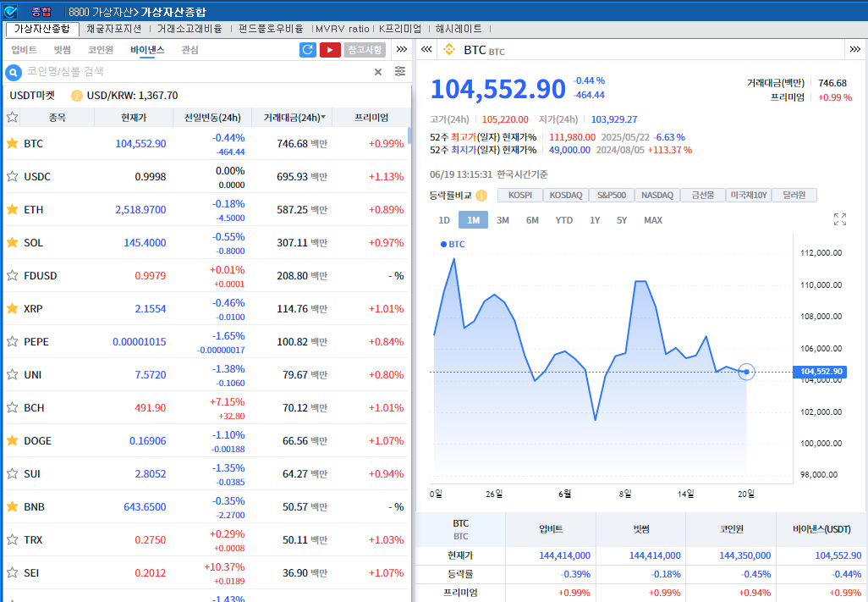
Task: Click the 참고사항 button
Action: point(365,50)
